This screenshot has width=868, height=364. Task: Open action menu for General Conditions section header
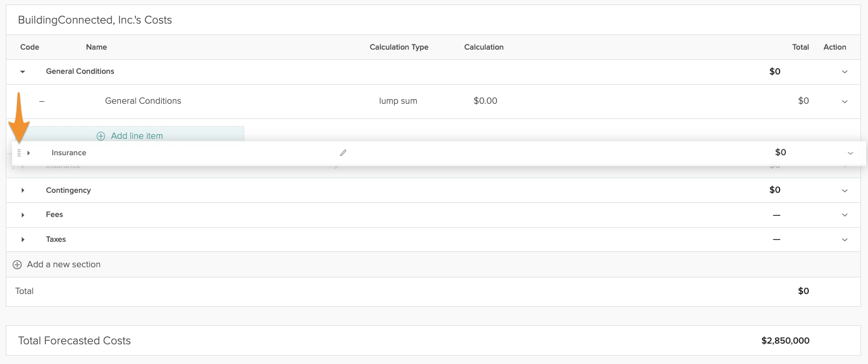[x=844, y=72]
